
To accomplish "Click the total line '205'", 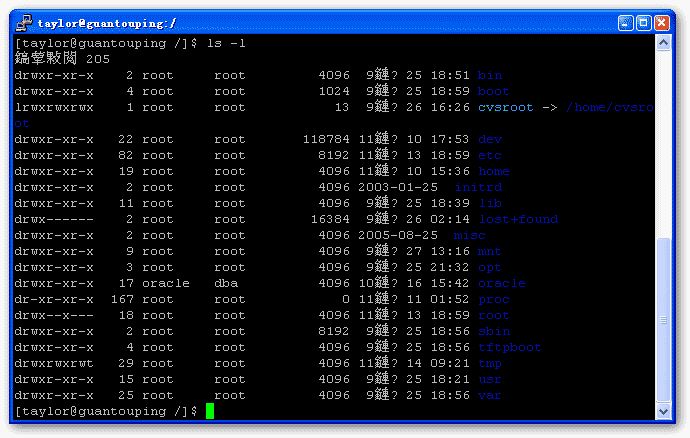I will (x=98, y=59).
